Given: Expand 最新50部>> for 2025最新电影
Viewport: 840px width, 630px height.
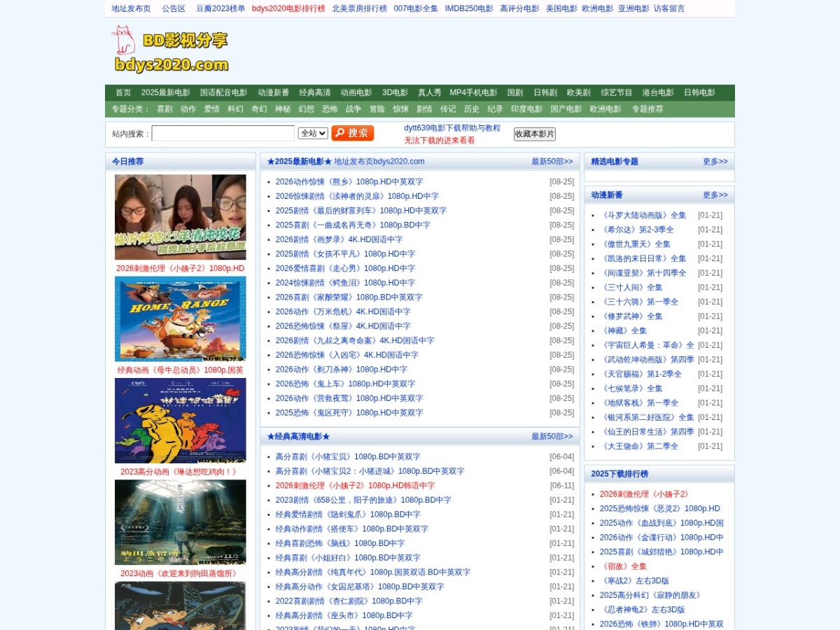Looking at the screenshot, I should 552,162.
